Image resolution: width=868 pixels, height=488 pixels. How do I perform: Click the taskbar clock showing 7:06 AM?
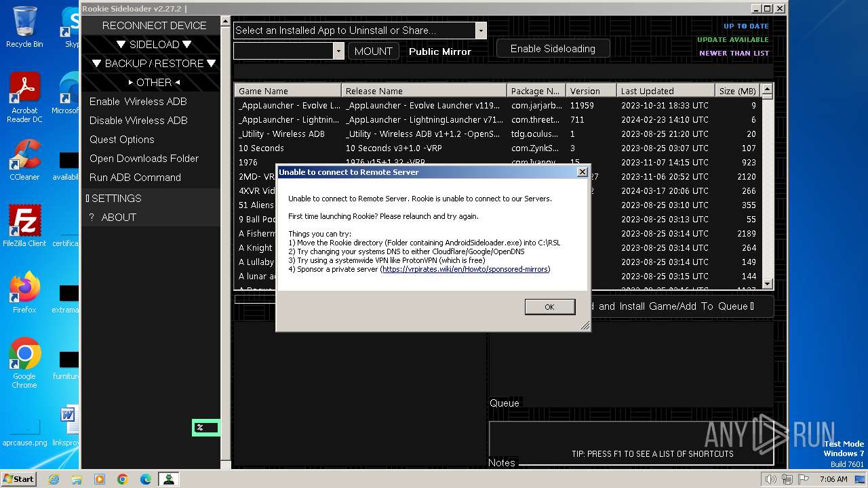833,479
